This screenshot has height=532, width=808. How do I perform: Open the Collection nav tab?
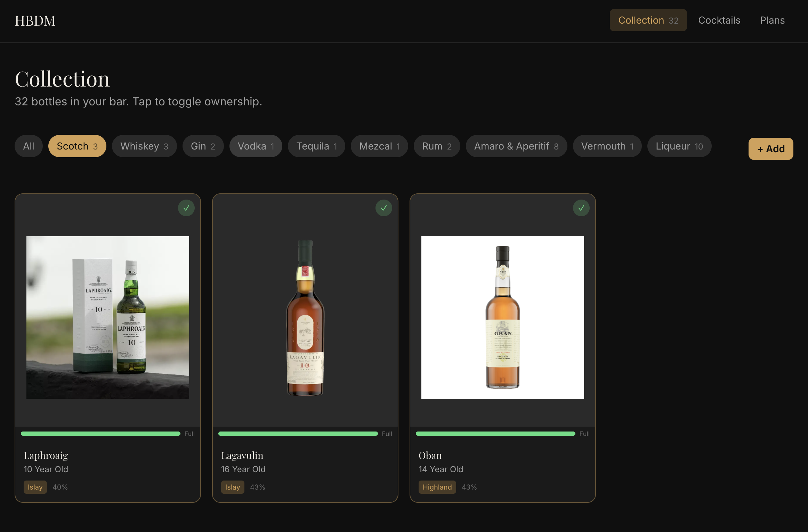[648, 20]
